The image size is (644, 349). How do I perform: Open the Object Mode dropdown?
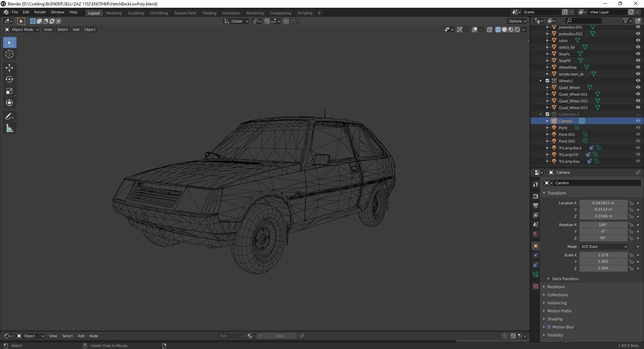(21, 30)
